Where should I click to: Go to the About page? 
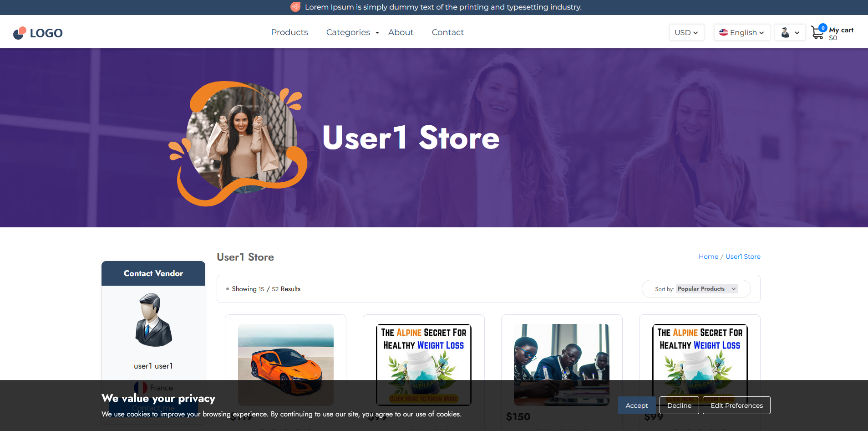coord(401,32)
